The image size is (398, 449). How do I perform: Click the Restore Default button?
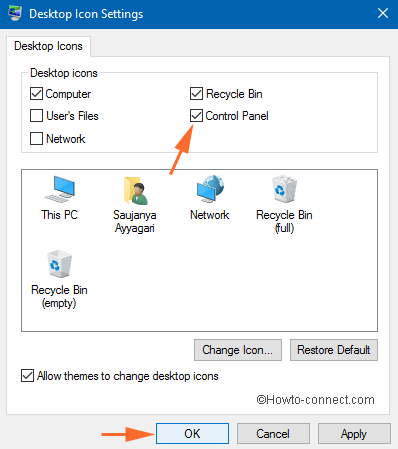(334, 350)
